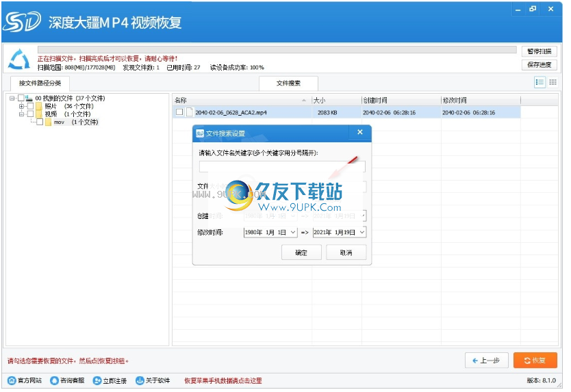
Task: Collapse the 找到的文件 root tree node
Action: (12, 99)
